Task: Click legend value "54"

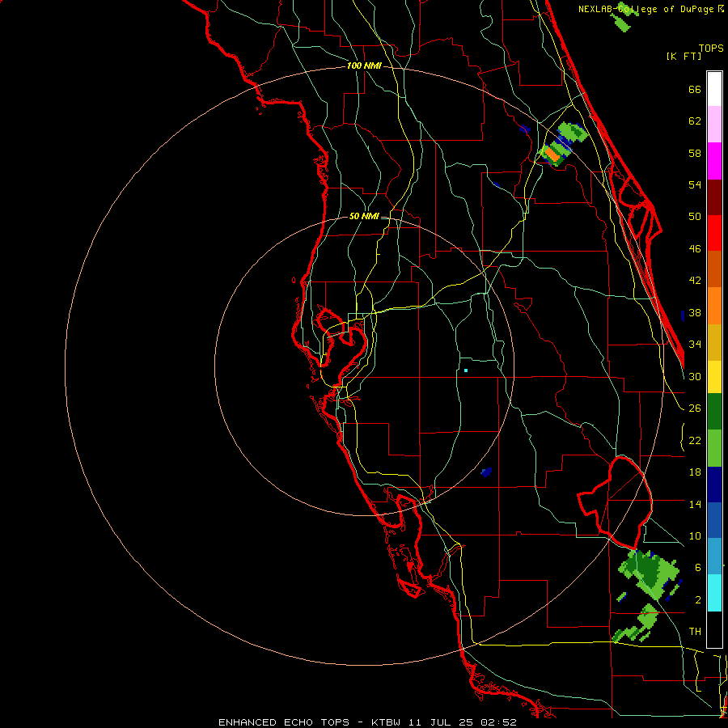Action: (x=695, y=184)
